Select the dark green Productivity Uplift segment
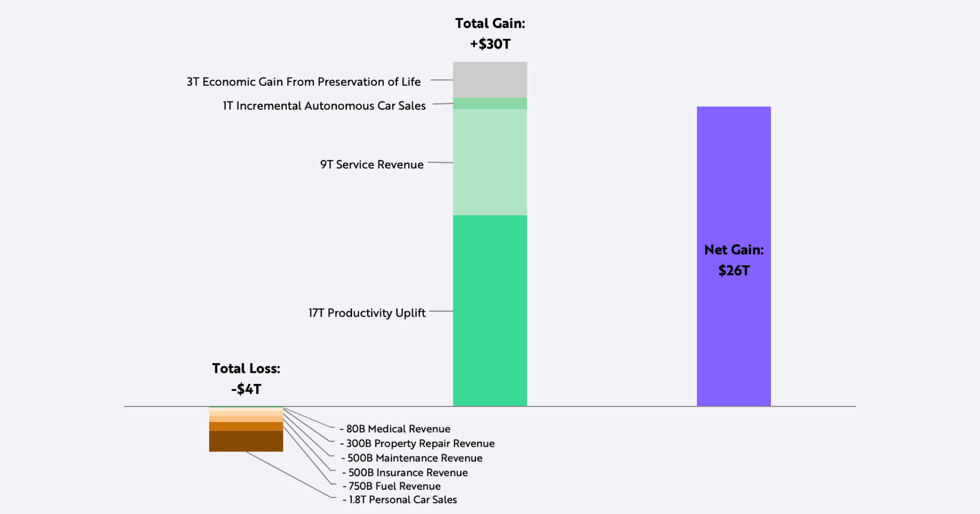This screenshot has width=980, height=514. click(x=490, y=310)
